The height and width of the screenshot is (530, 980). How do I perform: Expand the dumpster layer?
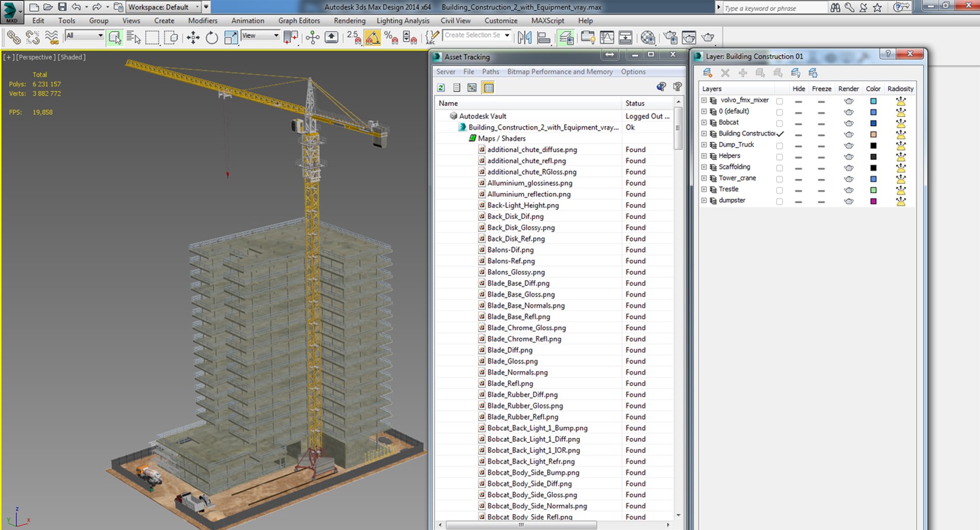[704, 201]
